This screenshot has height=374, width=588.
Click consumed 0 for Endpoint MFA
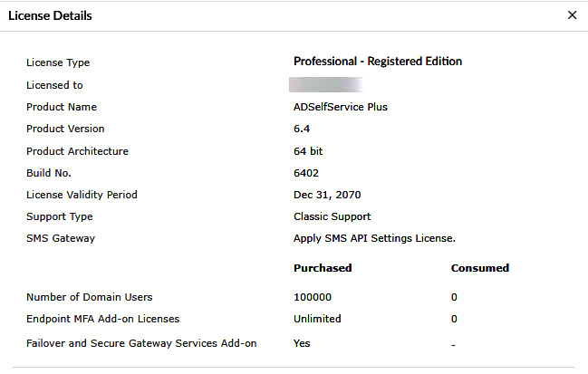click(454, 319)
